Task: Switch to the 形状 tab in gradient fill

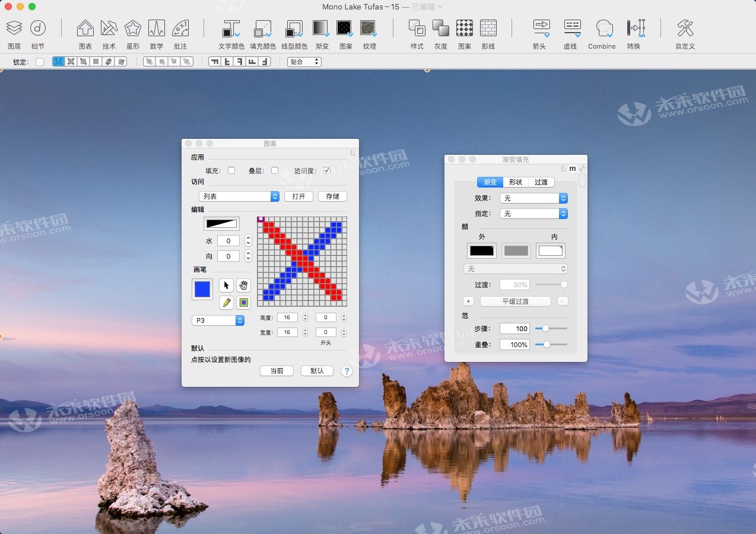Action: [x=515, y=182]
